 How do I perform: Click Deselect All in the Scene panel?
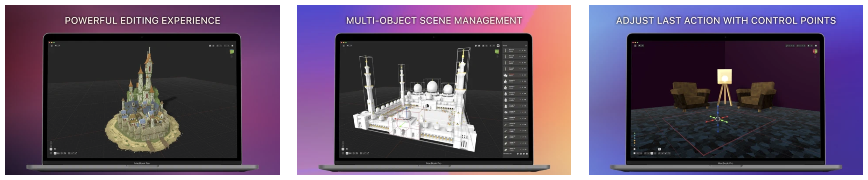coord(508,154)
